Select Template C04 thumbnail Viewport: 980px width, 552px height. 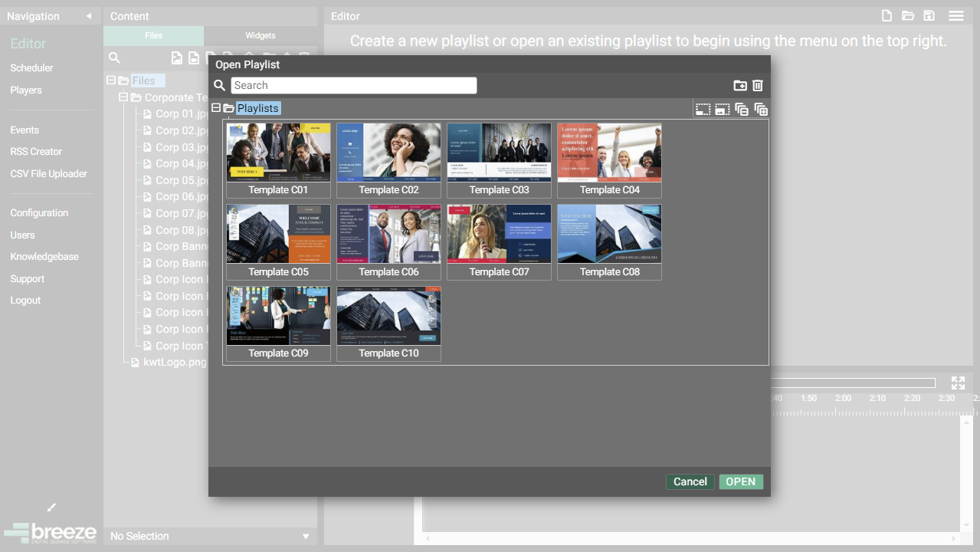(x=609, y=160)
